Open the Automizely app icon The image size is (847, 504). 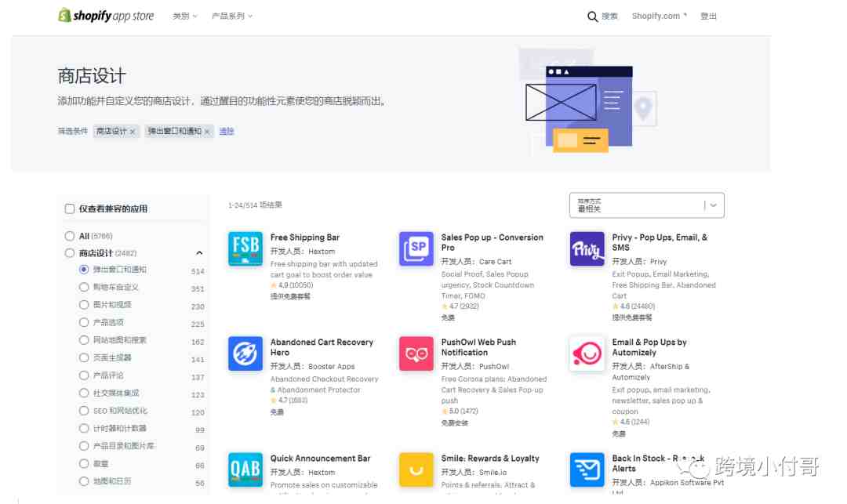pos(587,354)
